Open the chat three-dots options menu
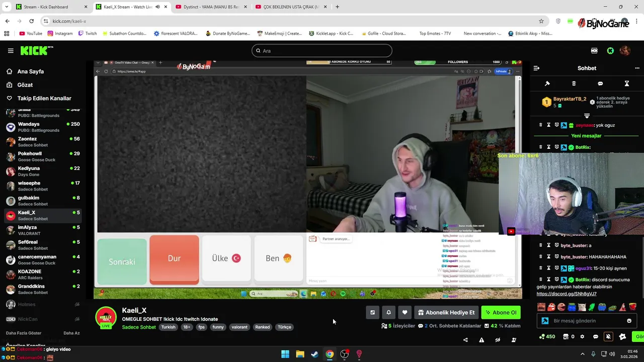Screen dimensions: 644x362 (x=637, y=68)
